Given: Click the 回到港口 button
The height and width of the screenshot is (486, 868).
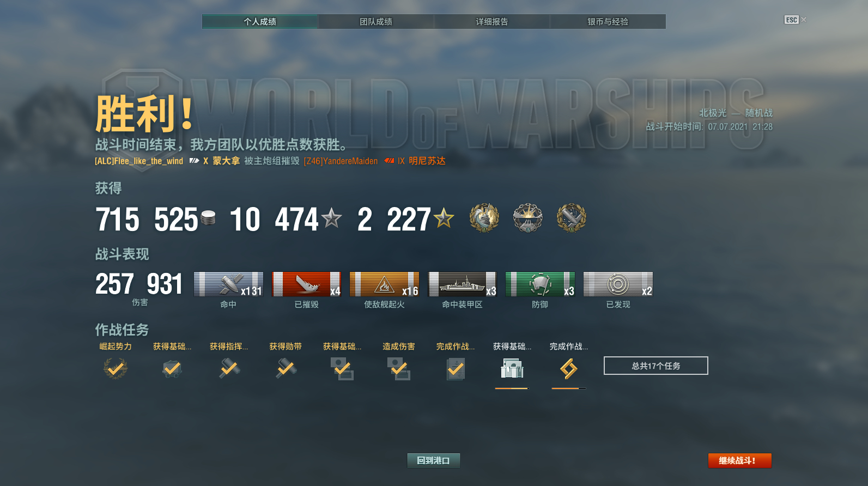Looking at the screenshot, I should (x=433, y=460).
